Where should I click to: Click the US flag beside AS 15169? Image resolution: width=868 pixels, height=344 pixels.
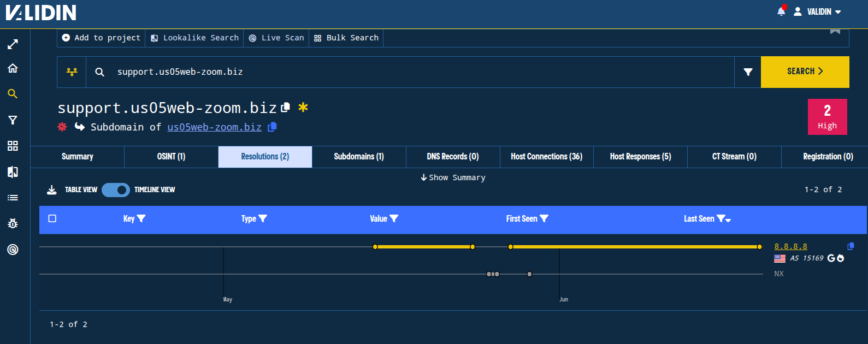click(780, 258)
